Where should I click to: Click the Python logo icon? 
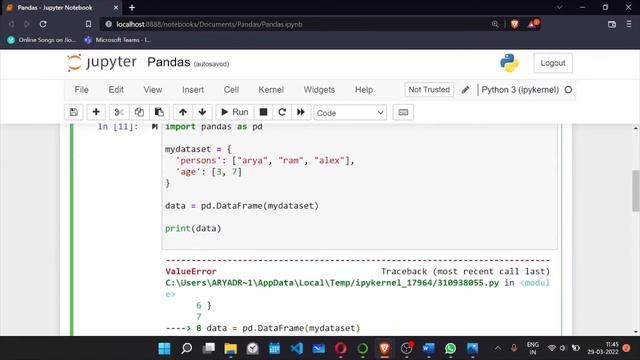[x=509, y=63]
